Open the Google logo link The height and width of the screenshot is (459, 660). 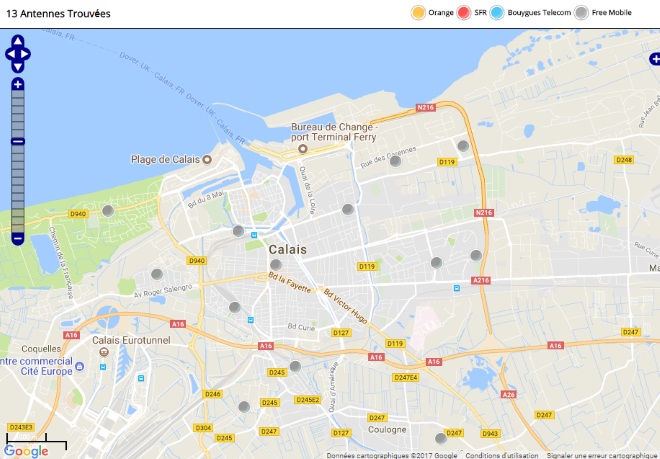pyautogui.click(x=26, y=451)
